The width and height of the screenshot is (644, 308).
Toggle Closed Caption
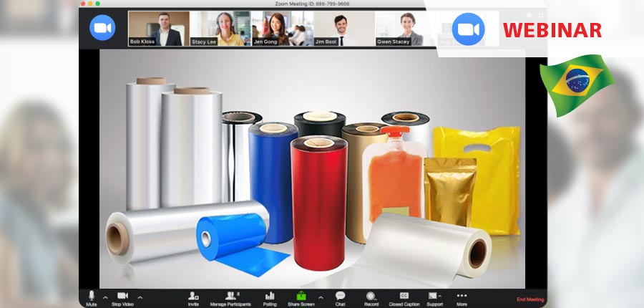pos(404,296)
